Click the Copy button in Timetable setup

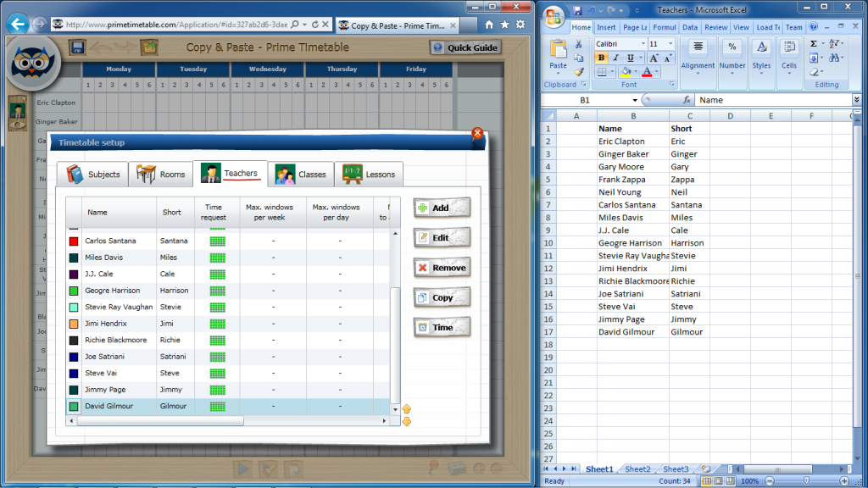pos(442,297)
